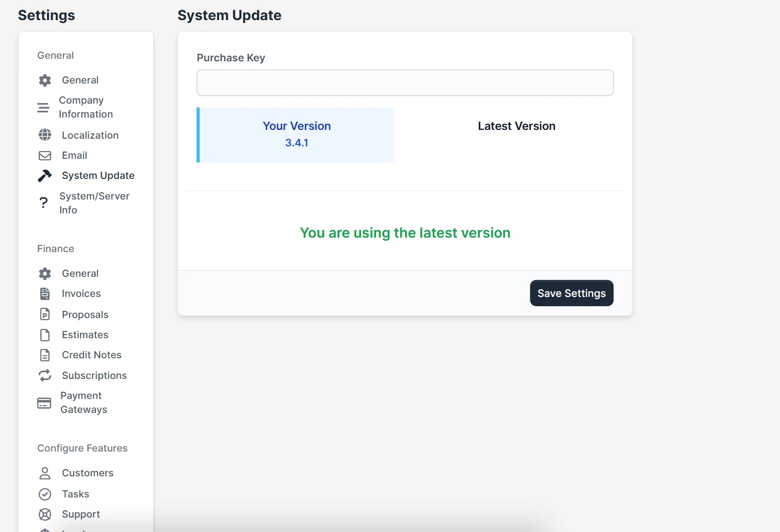
Task: Select System Update in sidebar
Action: click(x=98, y=175)
